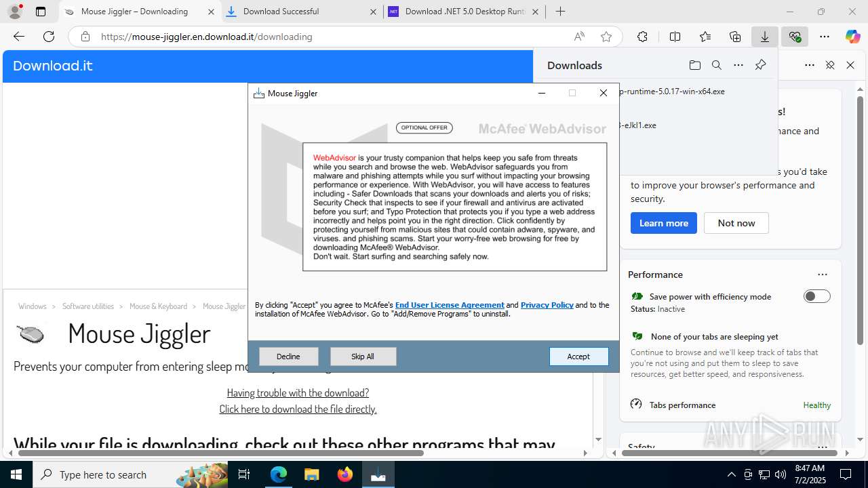The height and width of the screenshot is (488, 868).
Task: Click the Tabs performance status row
Action: pyautogui.click(x=730, y=405)
